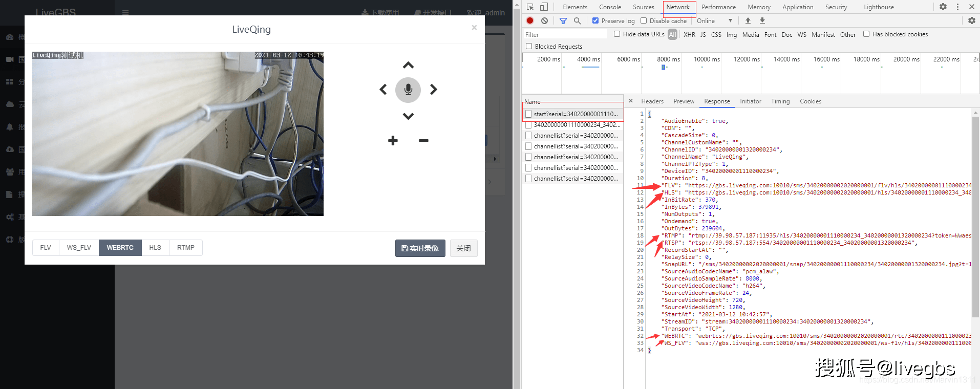Open the Lighthouse tab in DevTools

[x=879, y=7]
